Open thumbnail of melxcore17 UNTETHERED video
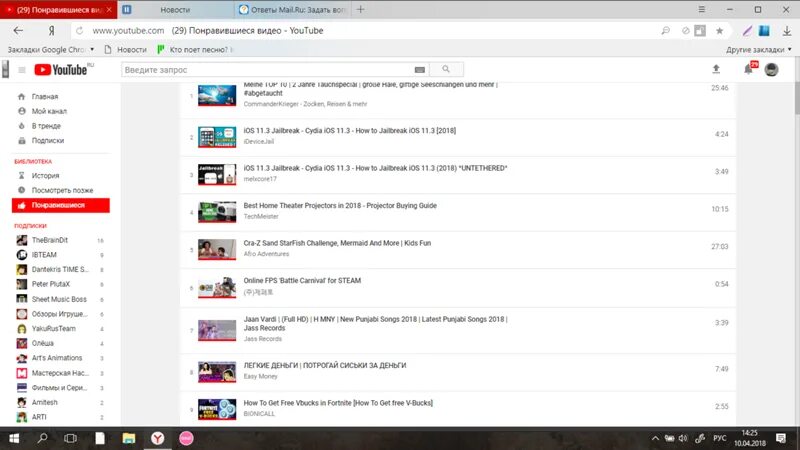Viewport: 800px width, 450px height. 217,174
